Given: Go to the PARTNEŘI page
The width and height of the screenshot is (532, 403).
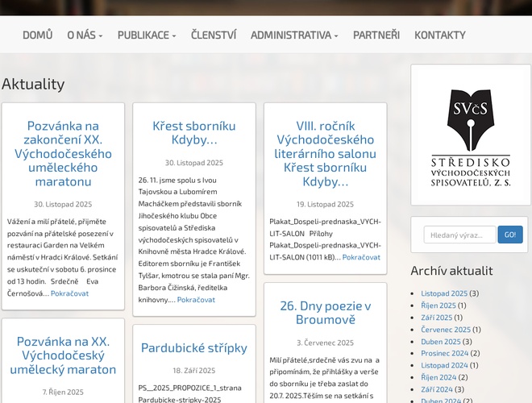Looking at the screenshot, I should 376,35.
